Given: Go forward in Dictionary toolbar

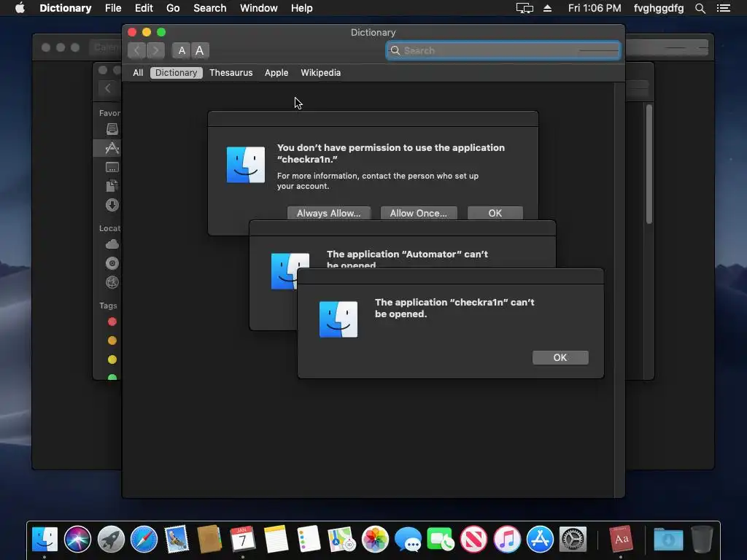Looking at the screenshot, I should 155,50.
